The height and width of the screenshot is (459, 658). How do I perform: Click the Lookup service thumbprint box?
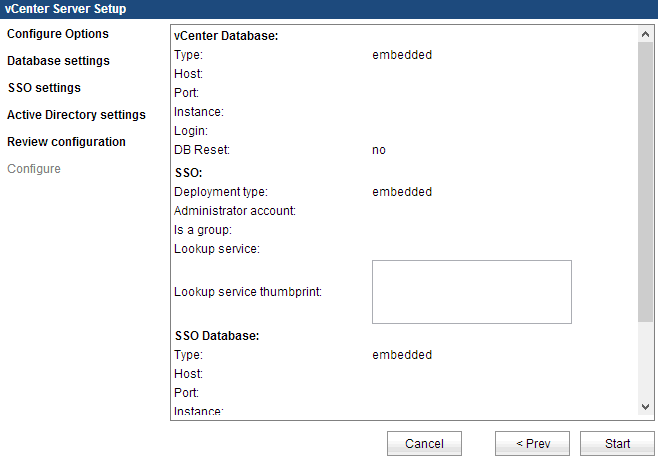472,292
